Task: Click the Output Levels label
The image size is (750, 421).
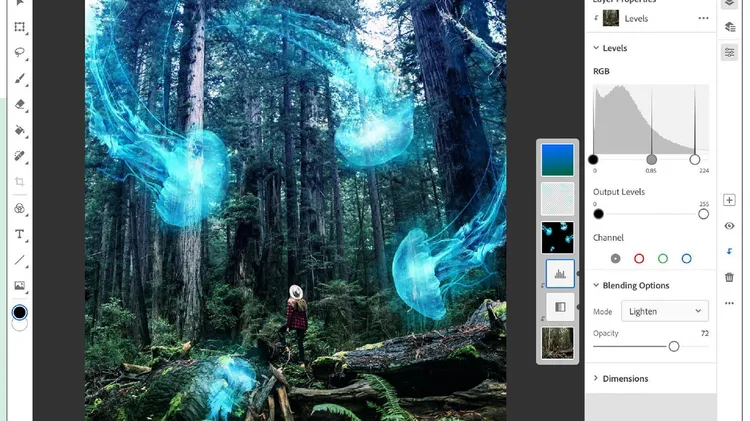Action: [619, 192]
